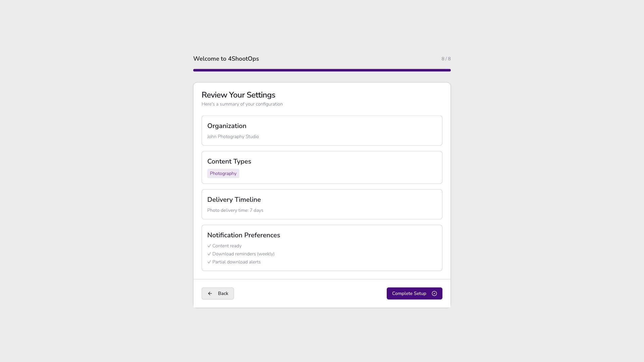644x362 pixels.
Task: Click the checkmark beside Download reminders (weekly)
Action: pyautogui.click(x=209, y=254)
